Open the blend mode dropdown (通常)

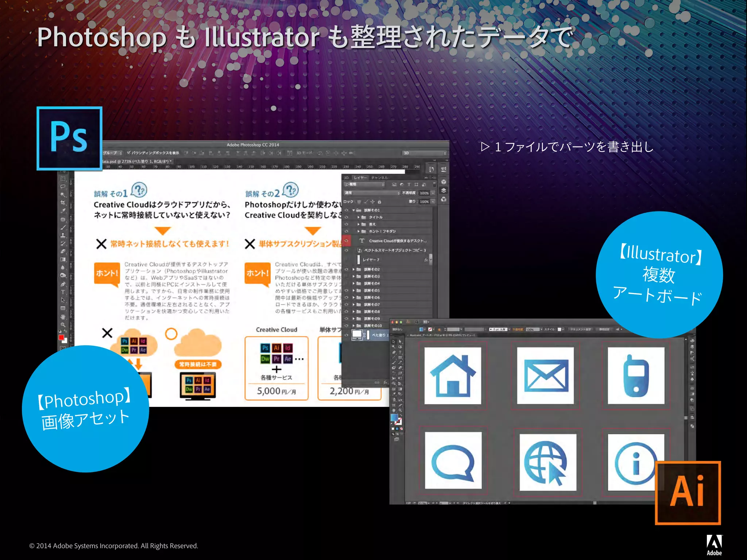point(372,193)
